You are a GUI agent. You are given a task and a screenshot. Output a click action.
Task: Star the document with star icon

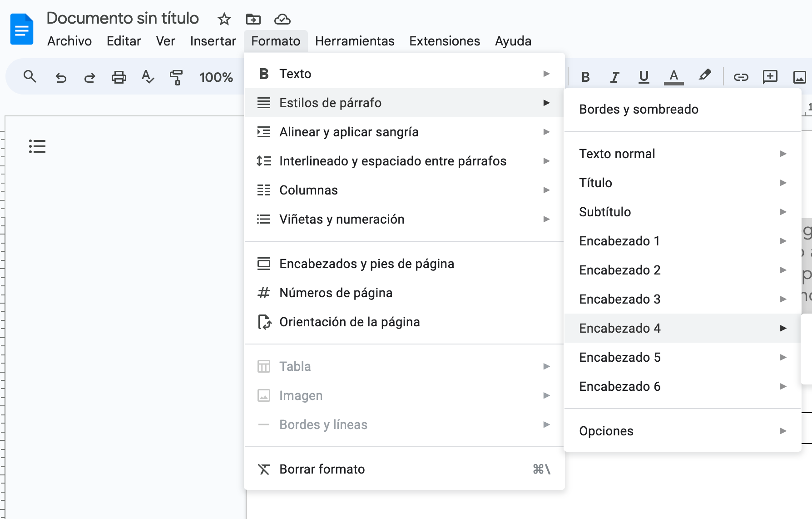click(x=224, y=19)
